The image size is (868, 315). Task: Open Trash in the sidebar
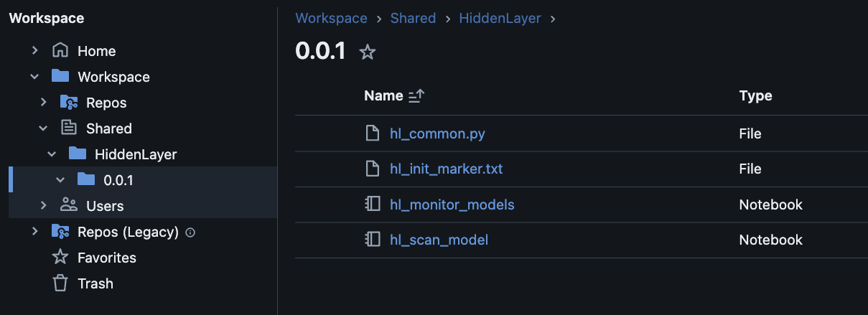tap(95, 283)
